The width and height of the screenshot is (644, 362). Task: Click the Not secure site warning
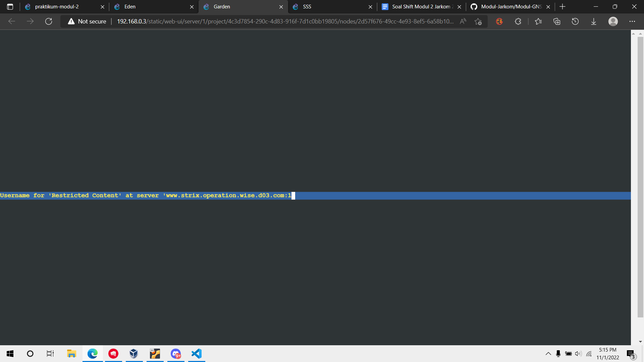tap(87, 21)
